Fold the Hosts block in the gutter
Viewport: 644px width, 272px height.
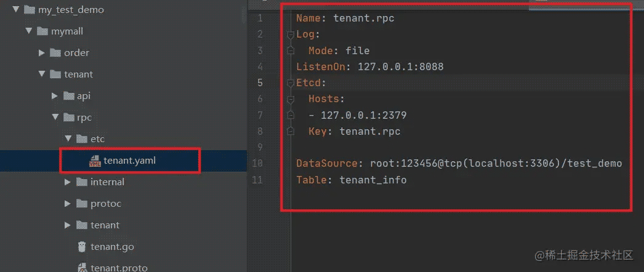[x=291, y=99]
